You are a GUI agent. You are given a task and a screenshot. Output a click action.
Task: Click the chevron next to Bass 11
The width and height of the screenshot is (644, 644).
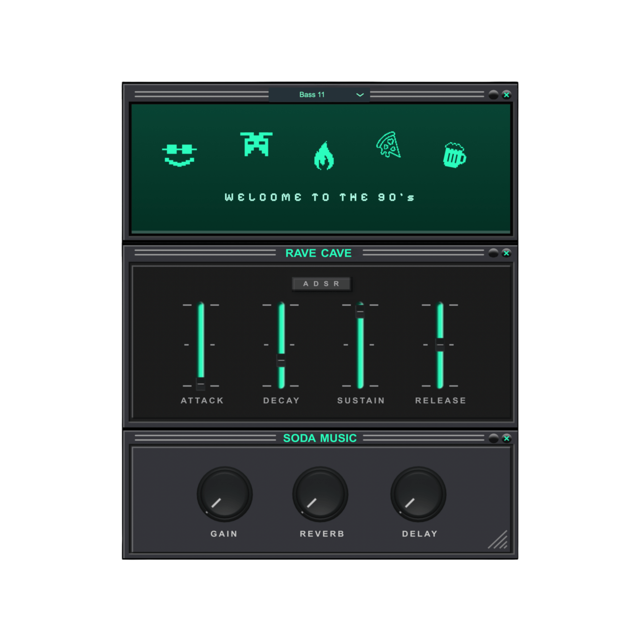360,95
